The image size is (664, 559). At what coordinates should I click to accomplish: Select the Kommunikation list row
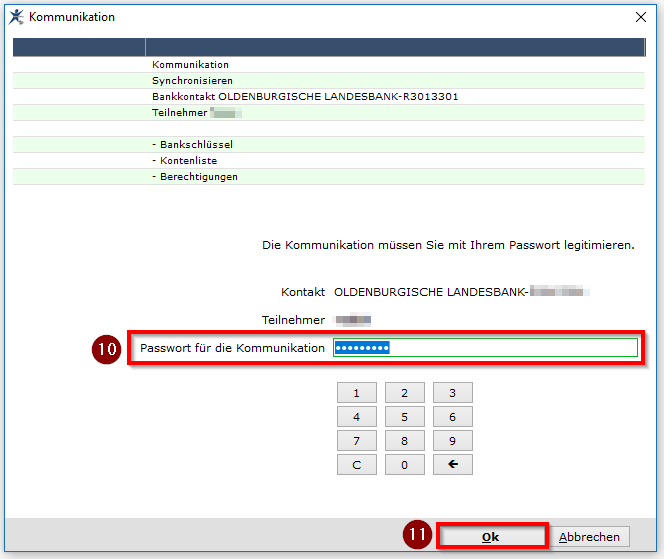pos(329,64)
